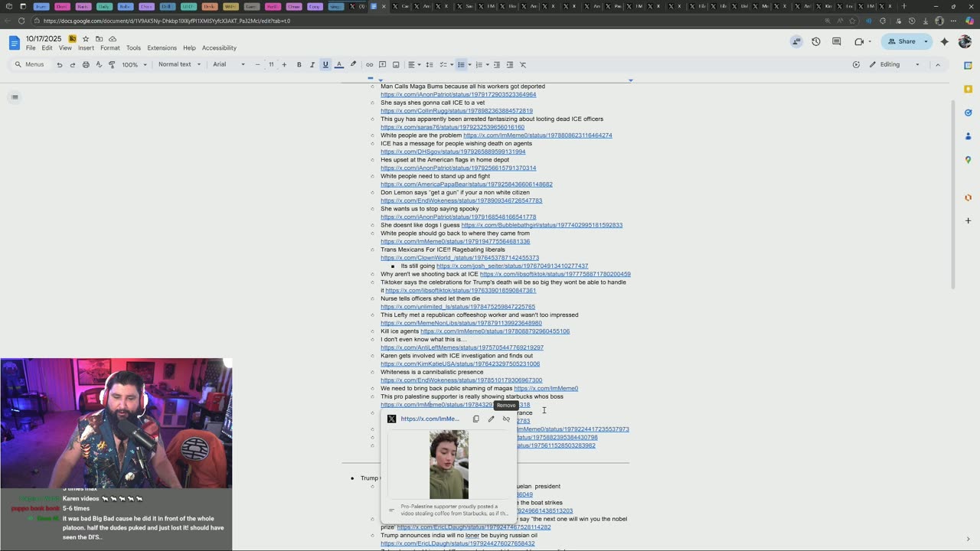Open the Gemini spark icon
The width and height of the screenshot is (980, 551).
point(945,41)
